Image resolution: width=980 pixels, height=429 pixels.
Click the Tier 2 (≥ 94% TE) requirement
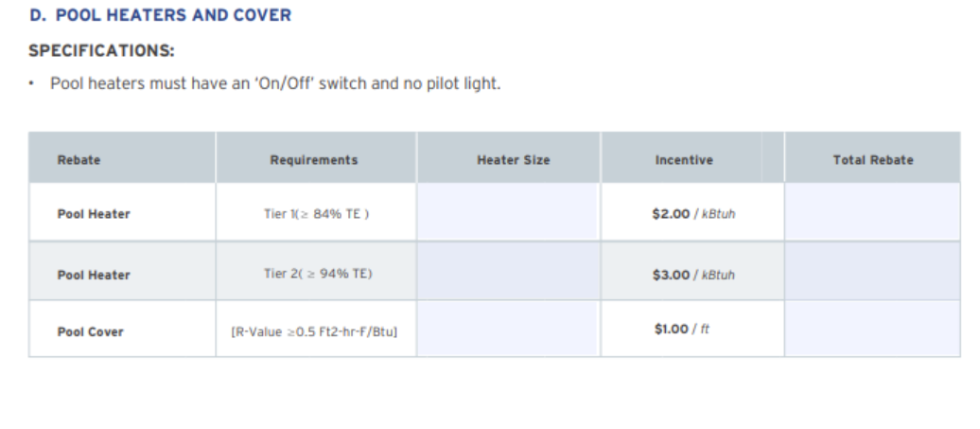click(x=318, y=274)
